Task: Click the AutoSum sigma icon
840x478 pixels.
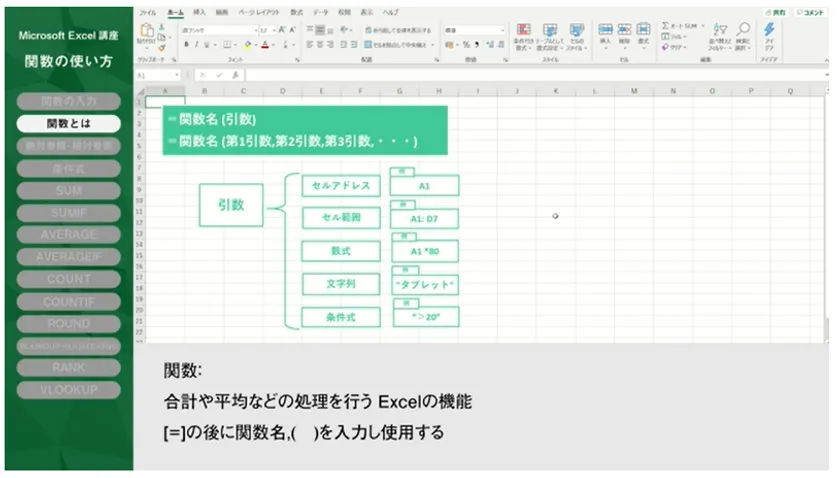Action: point(665,26)
